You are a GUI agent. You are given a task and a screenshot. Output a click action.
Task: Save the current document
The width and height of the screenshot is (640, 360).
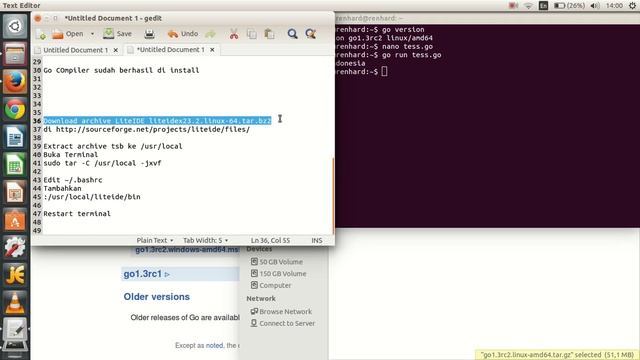click(118, 34)
